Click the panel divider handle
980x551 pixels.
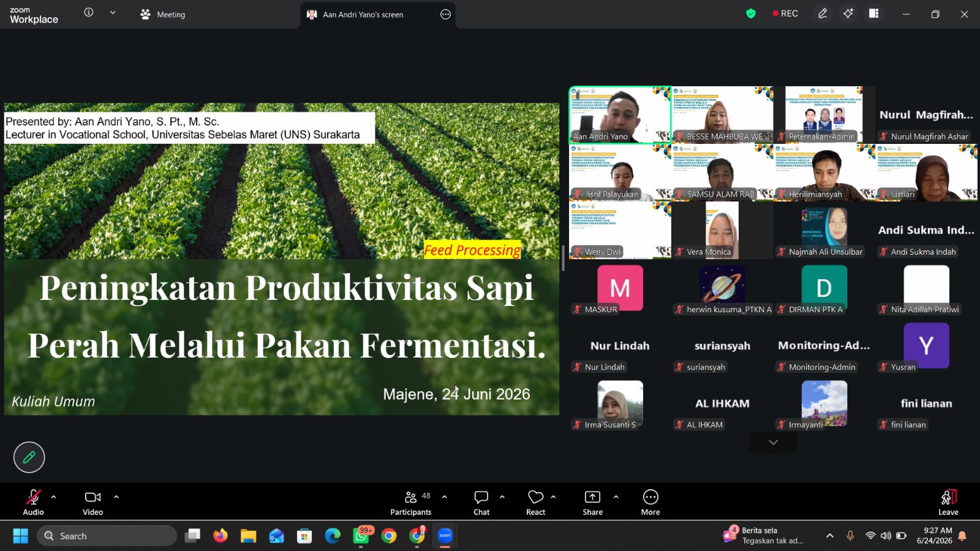point(563,258)
